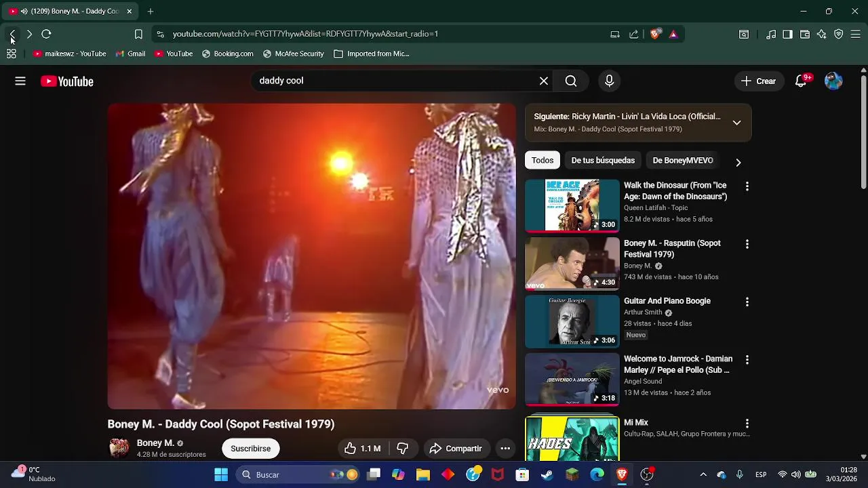
Task: Open options for Guitar And Piano Boogie
Action: 747,302
